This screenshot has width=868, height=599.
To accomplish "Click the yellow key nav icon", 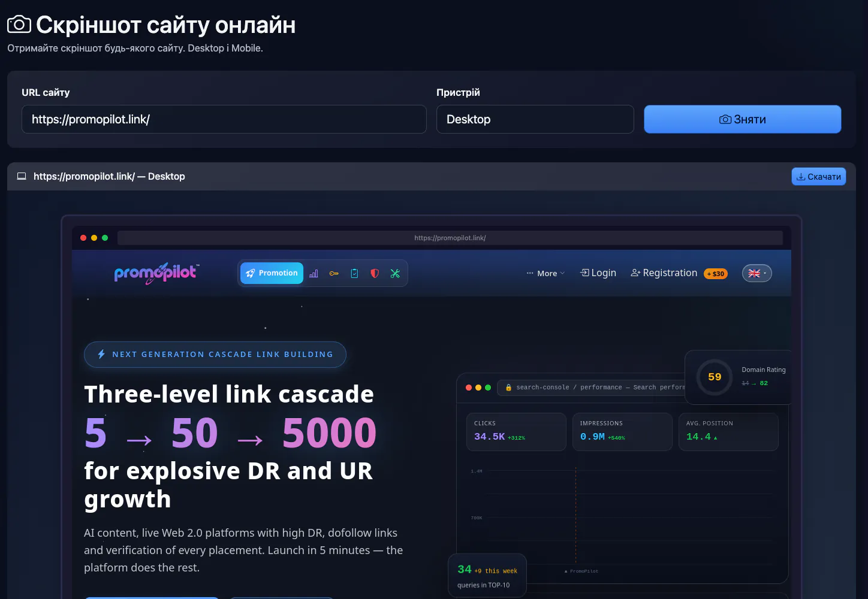I will 334,273.
